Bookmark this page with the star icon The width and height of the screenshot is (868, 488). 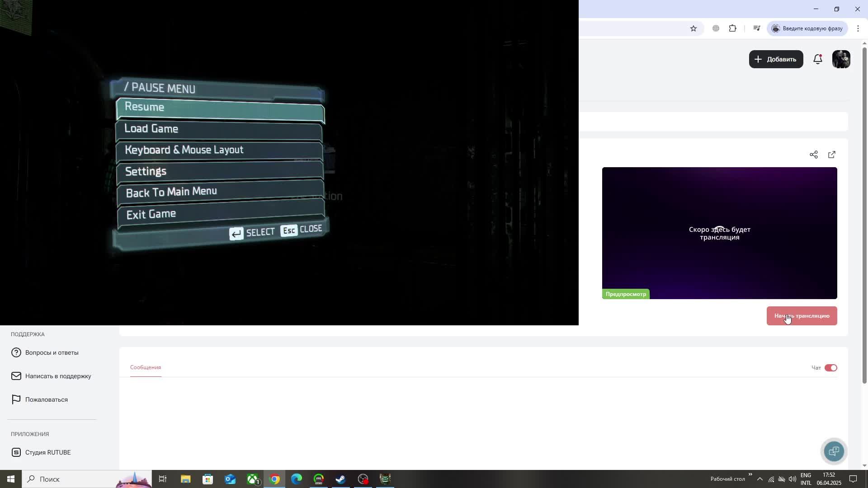point(693,28)
